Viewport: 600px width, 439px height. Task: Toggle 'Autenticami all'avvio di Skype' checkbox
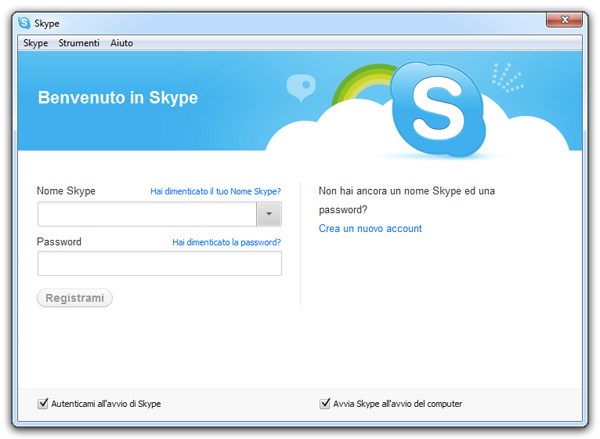(x=43, y=403)
